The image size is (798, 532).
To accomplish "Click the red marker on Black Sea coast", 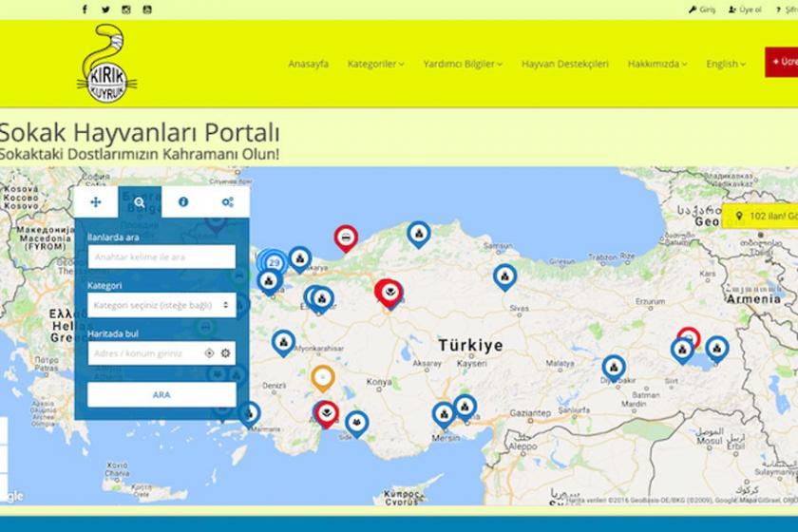I will tap(346, 237).
